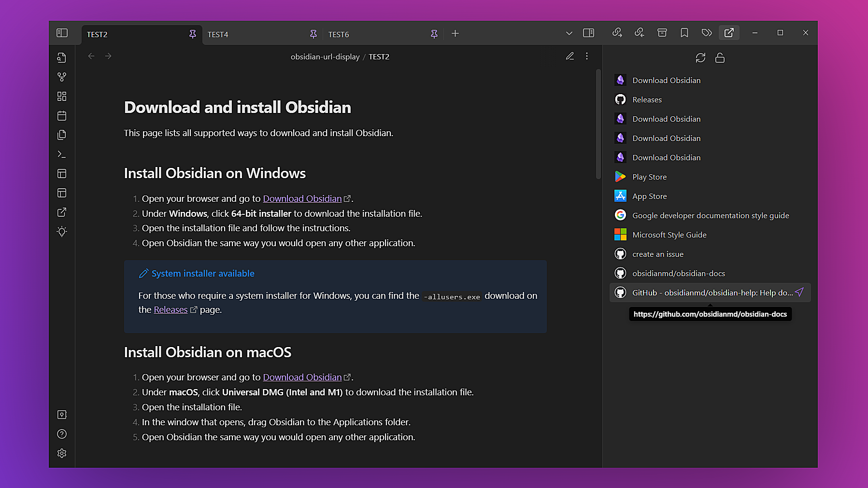868x488 pixels.
Task: Click the Google logo icon
Action: tap(620, 215)
